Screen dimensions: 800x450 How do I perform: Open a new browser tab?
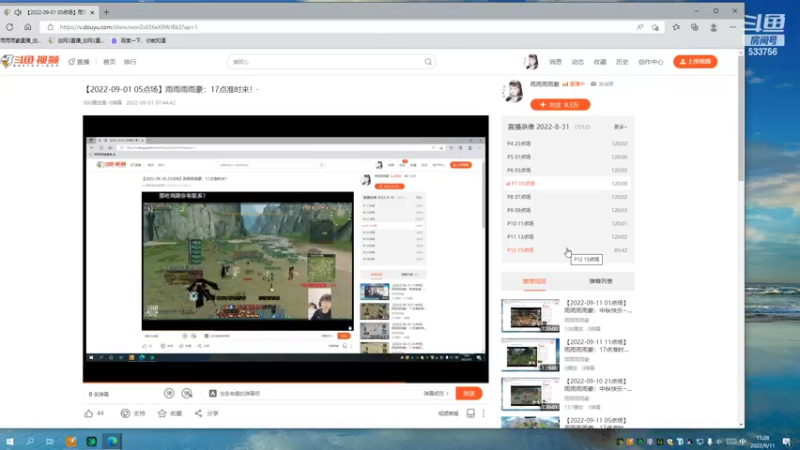(x=106, y=12)
